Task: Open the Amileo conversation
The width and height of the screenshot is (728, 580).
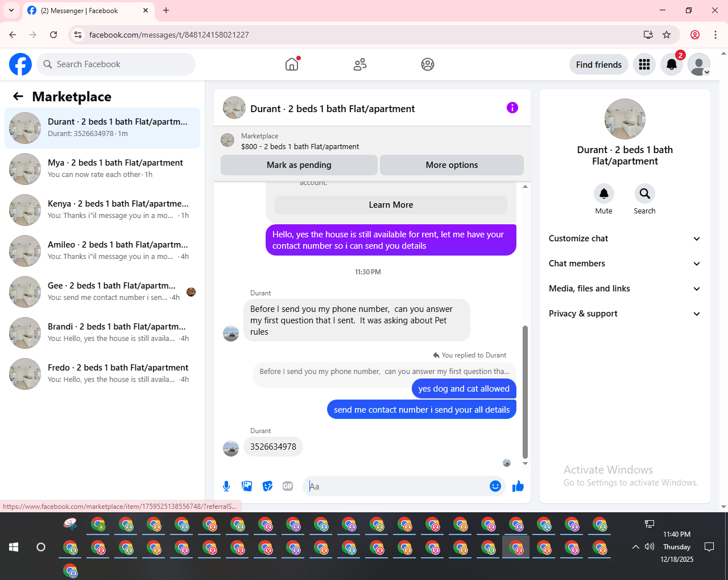Action: pyautogui.click(x=102, y=251)
